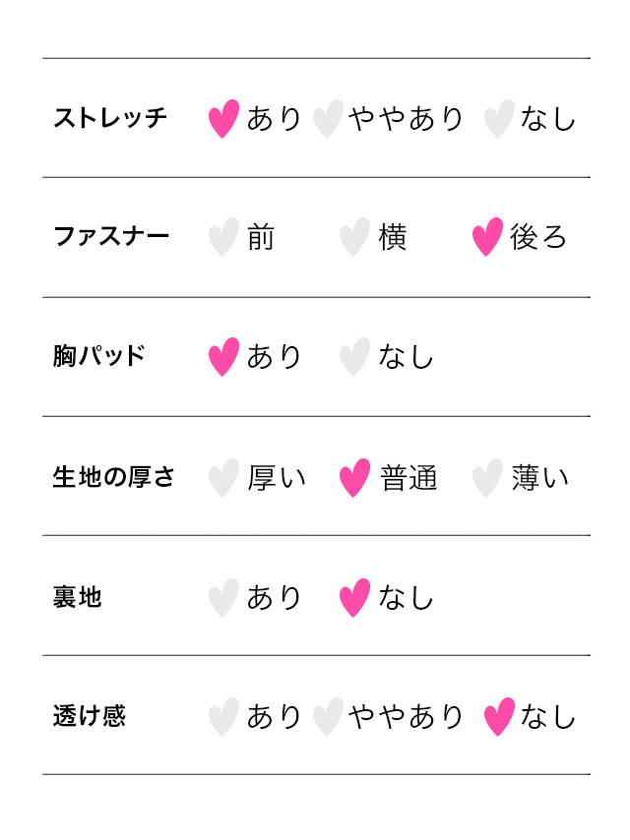Image resolution: width=630 pixels, height=840 pixels.
Task: Select the gray heart for ファスナー 前
Action: click(223, 237)
